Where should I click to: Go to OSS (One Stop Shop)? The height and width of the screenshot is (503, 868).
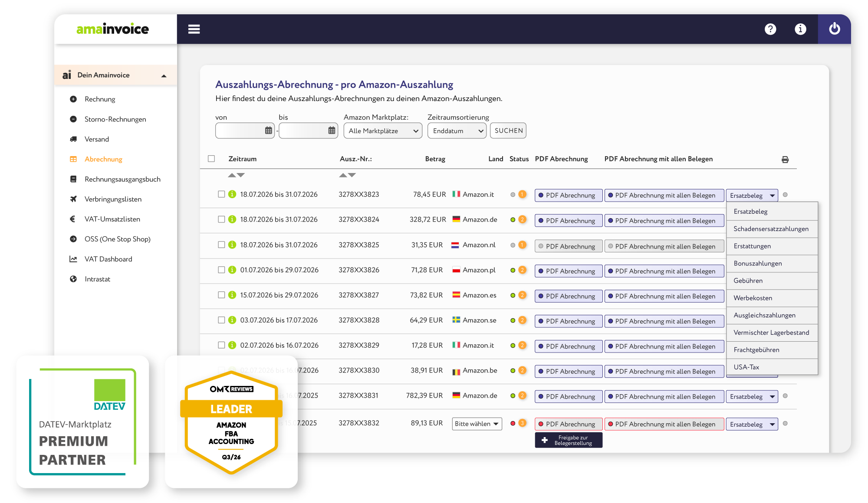click(117, 239)
